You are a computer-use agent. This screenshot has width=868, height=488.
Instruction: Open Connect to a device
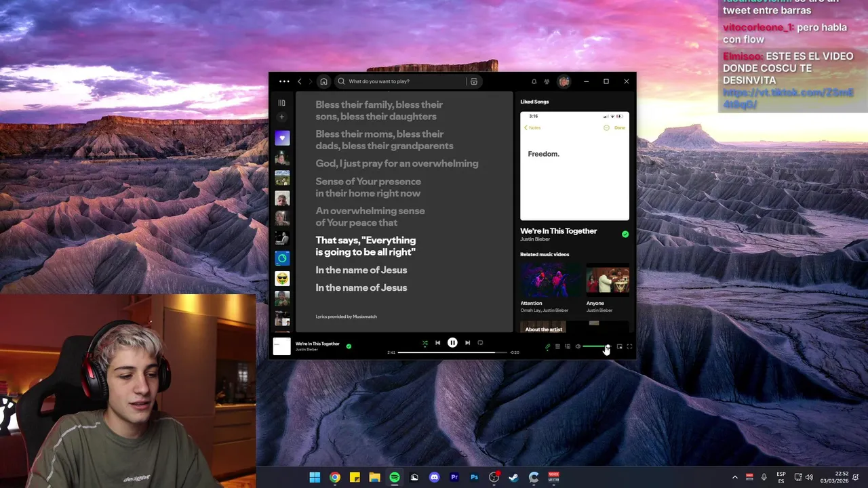(568, 347)
